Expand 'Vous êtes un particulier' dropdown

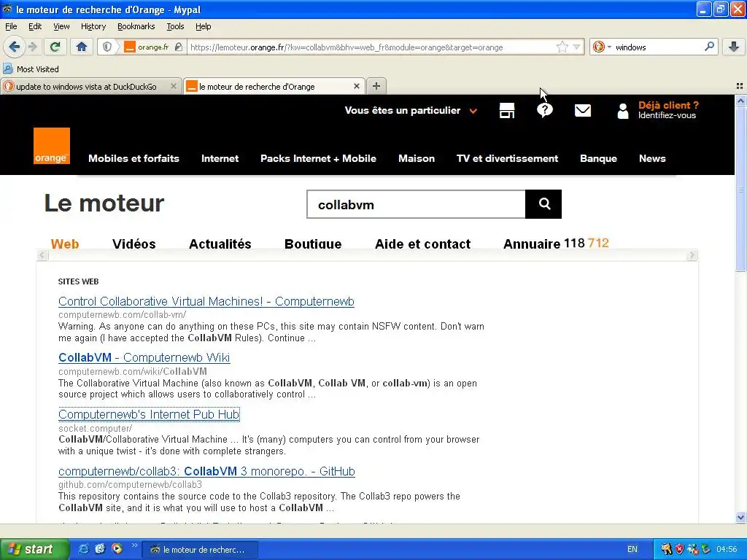coord(411,111)
